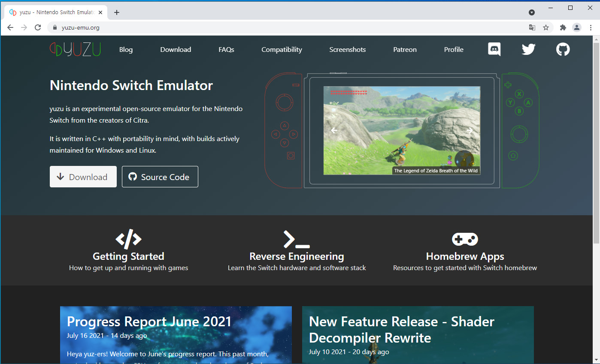Open the Download nav item
The image size is (600, 364).
(x=176, y=49)
